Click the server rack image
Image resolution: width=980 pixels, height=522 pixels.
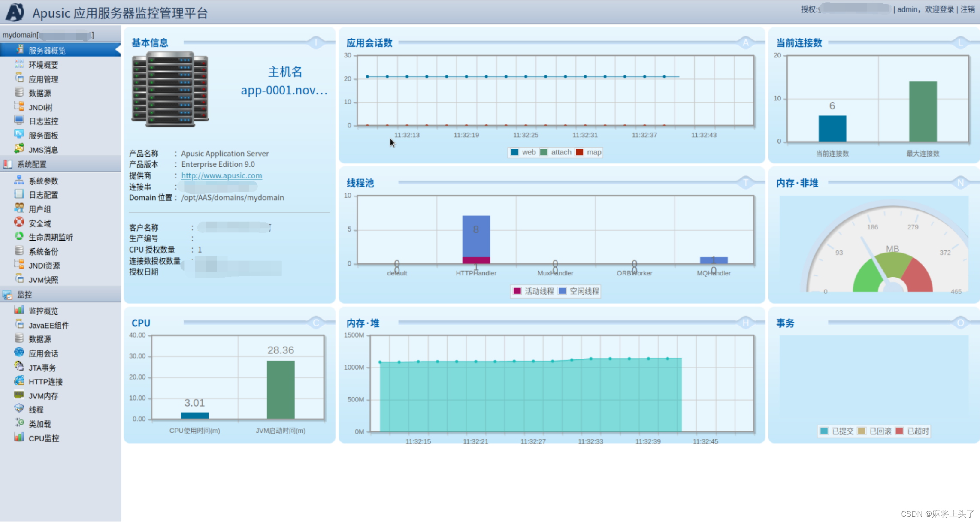(x=170, y=89)
